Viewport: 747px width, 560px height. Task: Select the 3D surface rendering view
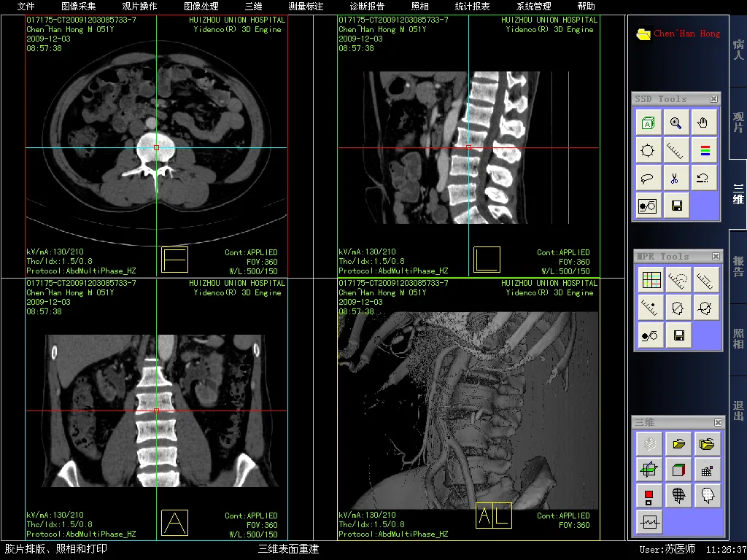[x=468, y=410]
